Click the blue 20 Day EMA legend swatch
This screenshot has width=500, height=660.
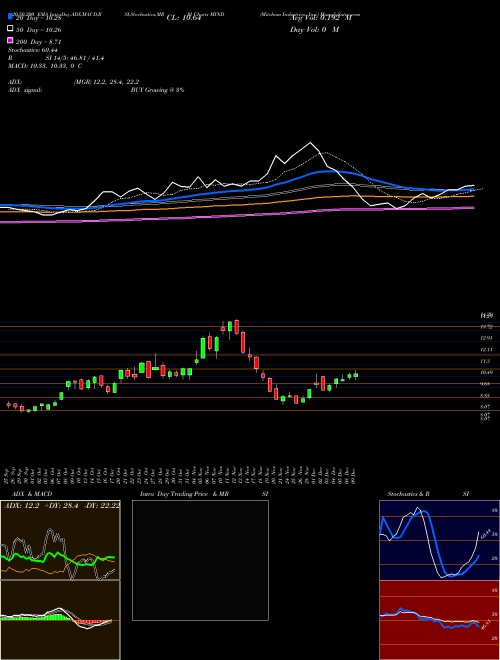(10, 17)
